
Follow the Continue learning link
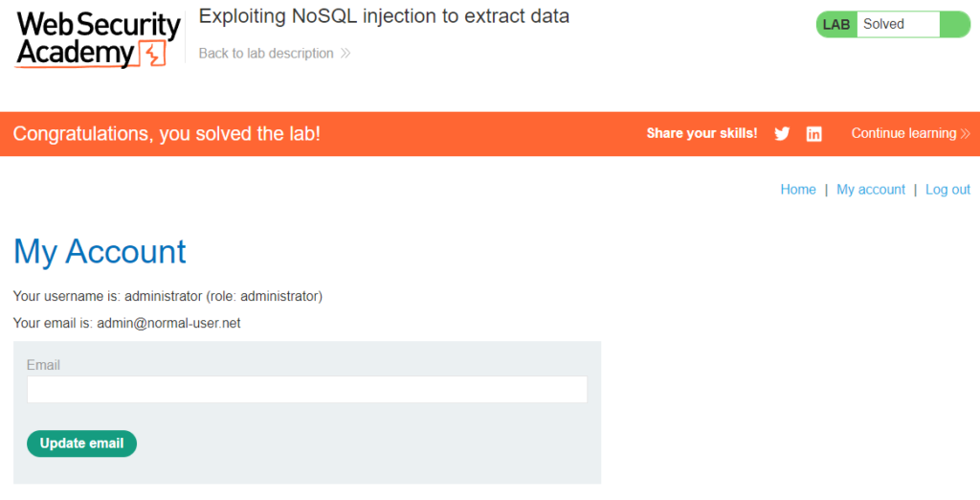903,133
